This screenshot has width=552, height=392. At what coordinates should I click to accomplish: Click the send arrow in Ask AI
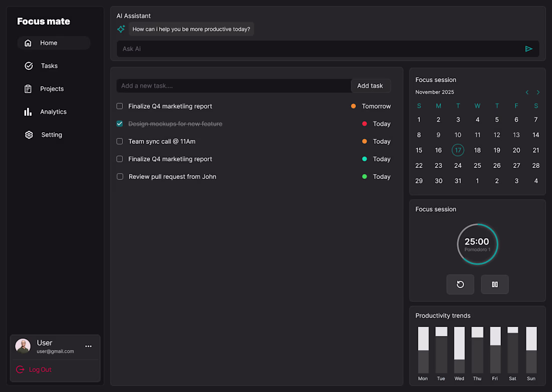point(528,49)
